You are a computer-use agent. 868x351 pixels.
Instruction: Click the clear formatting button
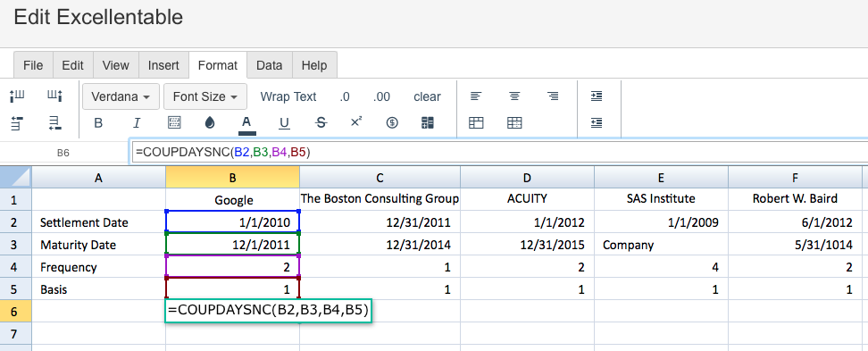(x=428, y=96)
